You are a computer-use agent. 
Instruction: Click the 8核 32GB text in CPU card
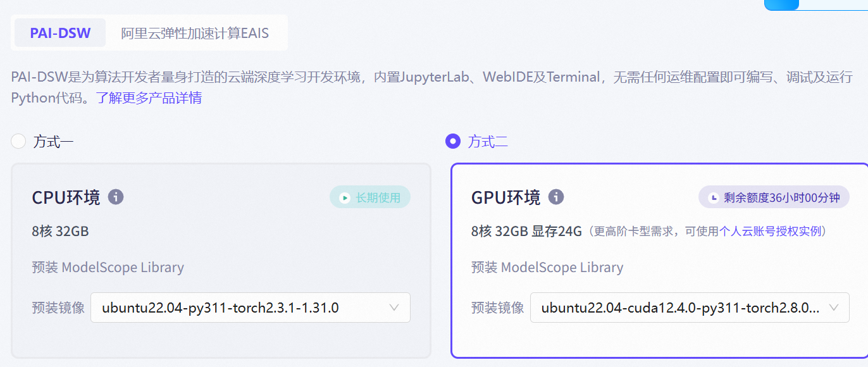[60, 231]
